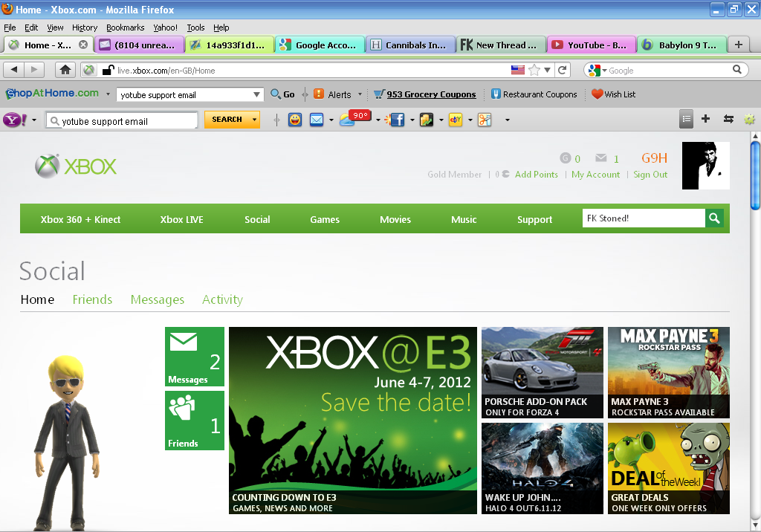Expand dropdown arrow beside mail icon
This screenshot has width=761, height=532.
(x=331, y=120)
